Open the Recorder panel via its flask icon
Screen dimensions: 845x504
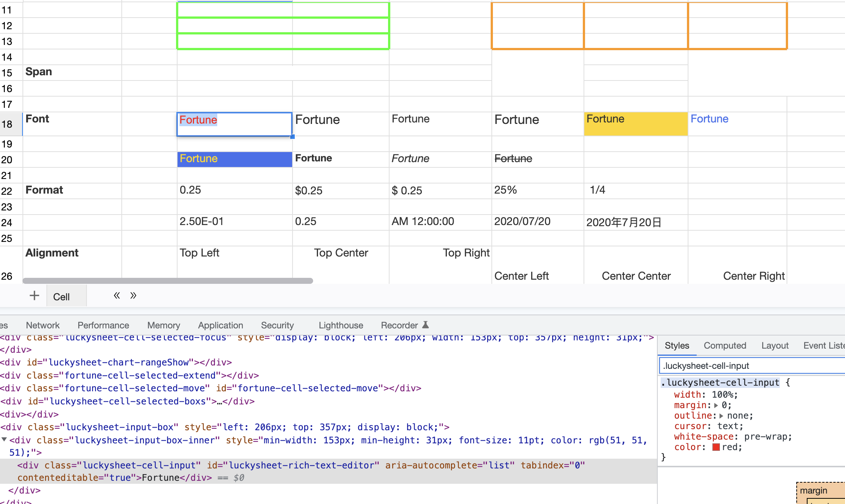coord(426,325)
